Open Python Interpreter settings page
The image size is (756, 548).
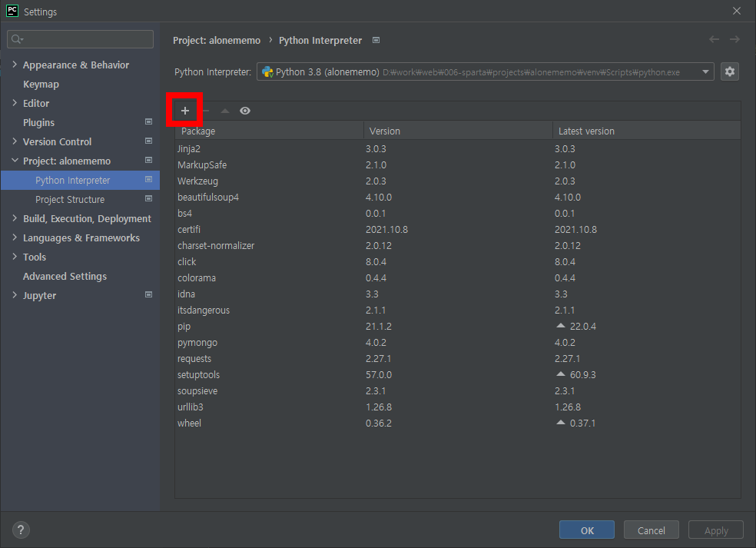click(80, 180)
